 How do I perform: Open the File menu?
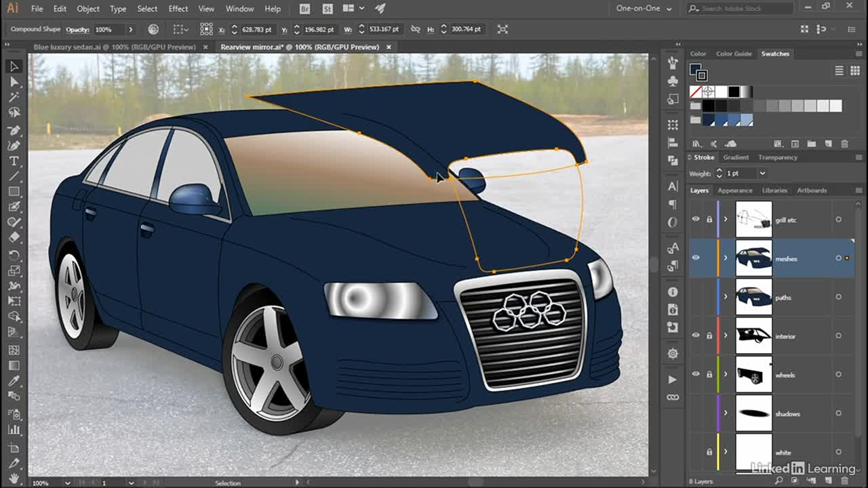click(37, 9)
